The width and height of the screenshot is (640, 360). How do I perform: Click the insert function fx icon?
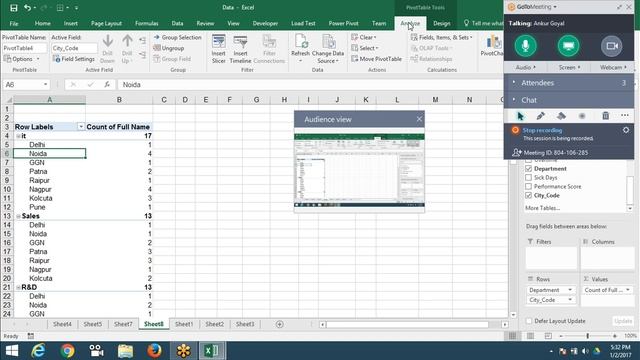(x=107, y=84)
